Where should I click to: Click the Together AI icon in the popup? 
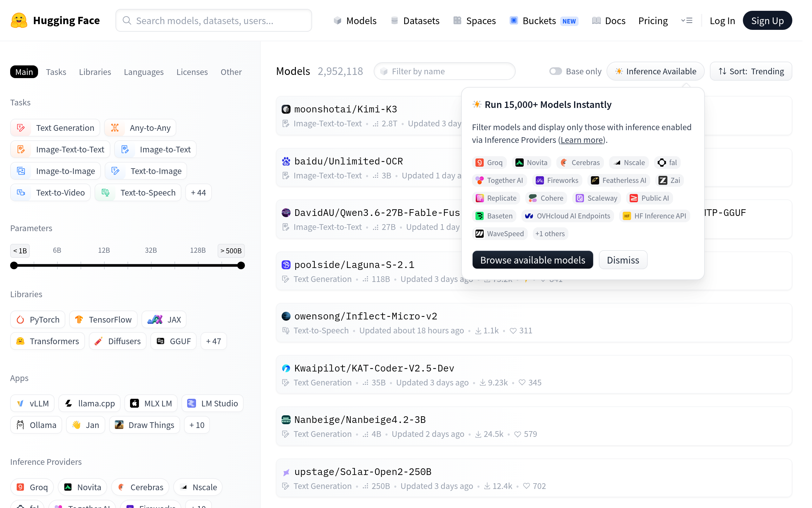click(x=480, y=180)
